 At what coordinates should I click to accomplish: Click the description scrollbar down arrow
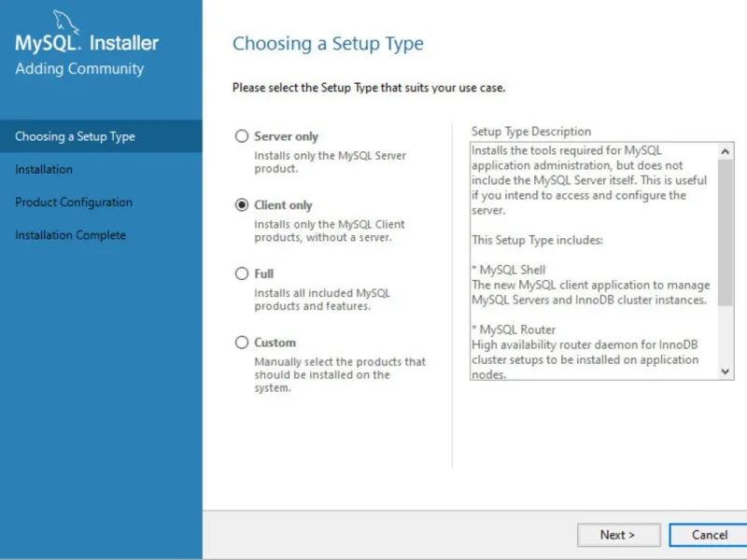pos(726,371)
